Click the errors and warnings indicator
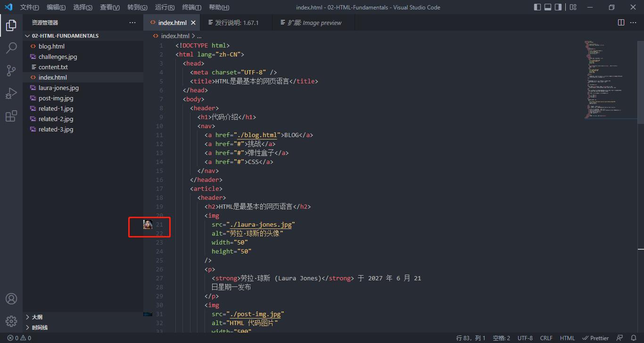Image resolution: width=644 pixels, height=343 pixels. tap(13, 337)
